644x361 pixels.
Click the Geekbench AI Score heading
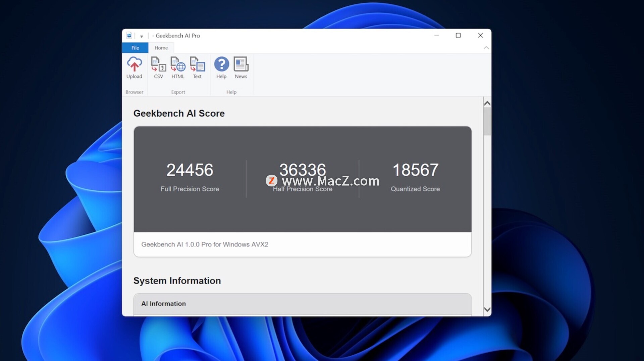pyautogui.click(x=179, y=113)
